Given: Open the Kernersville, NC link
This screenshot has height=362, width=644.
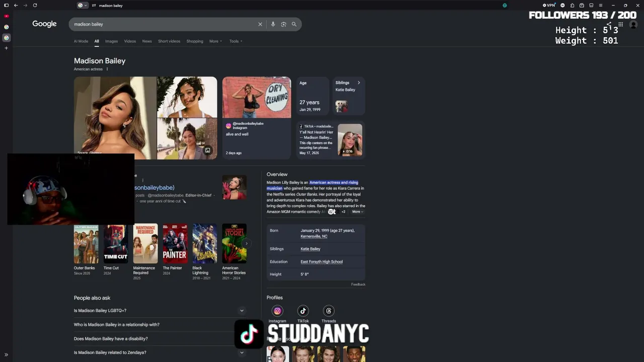Looking at the screenshot, I should tap(314, 236).
